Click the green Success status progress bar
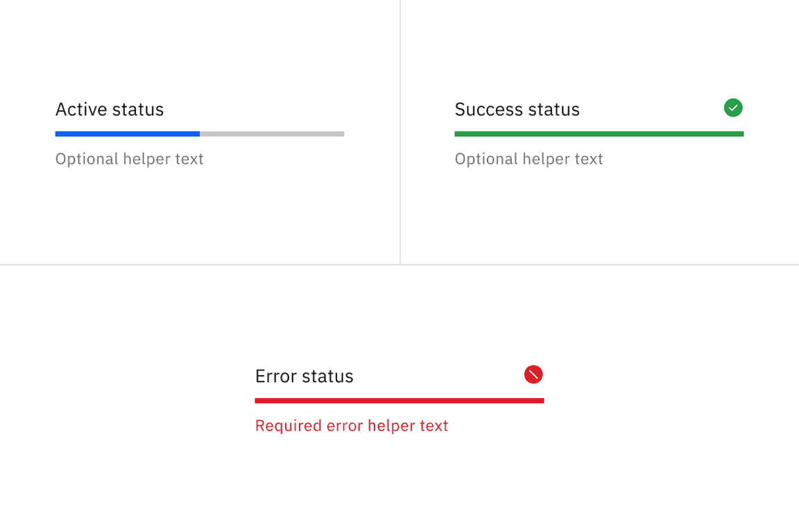Screen dimensions: 799x532 coord(599,133)
